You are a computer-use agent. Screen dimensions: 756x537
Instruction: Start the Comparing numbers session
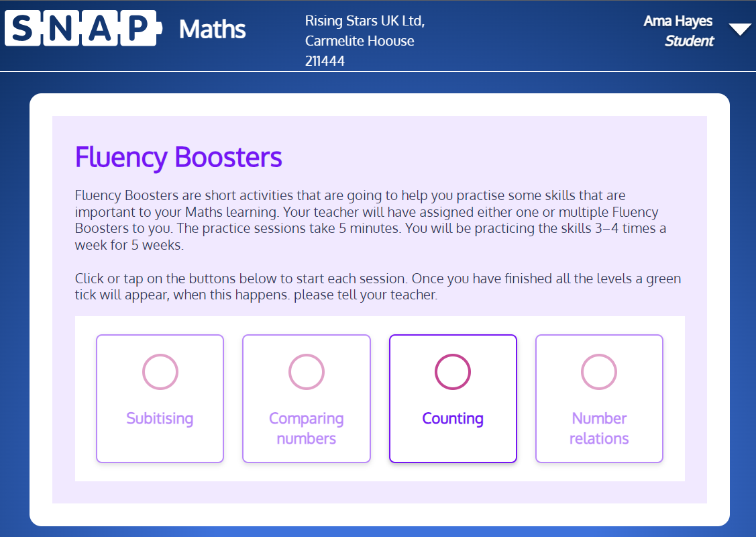pos(306,399)
